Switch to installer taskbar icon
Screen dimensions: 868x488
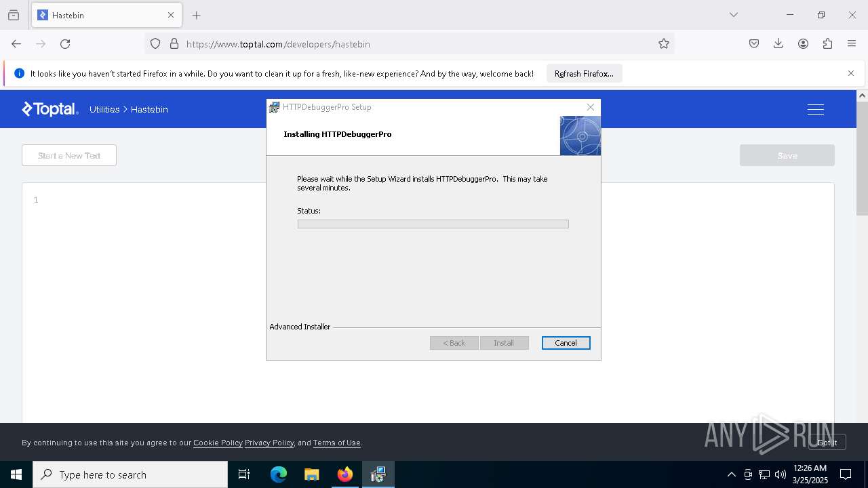(378, 474)
